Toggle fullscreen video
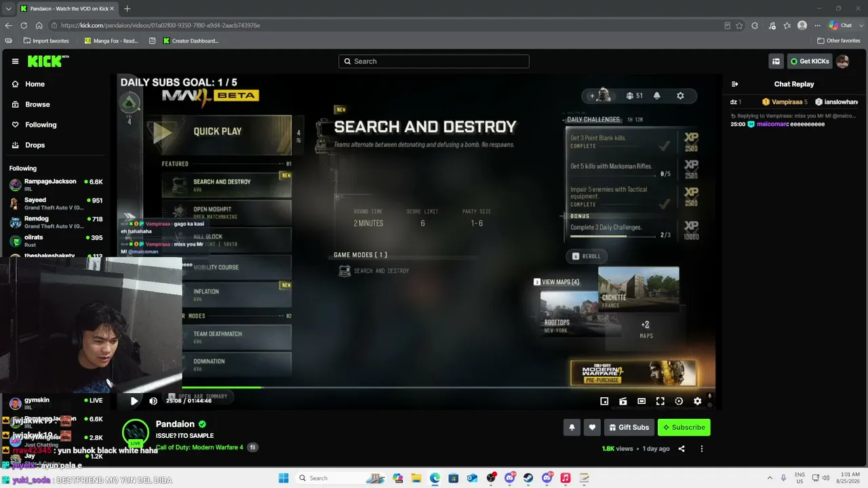This screenshot has width=868, height=488. coord(660,401)
